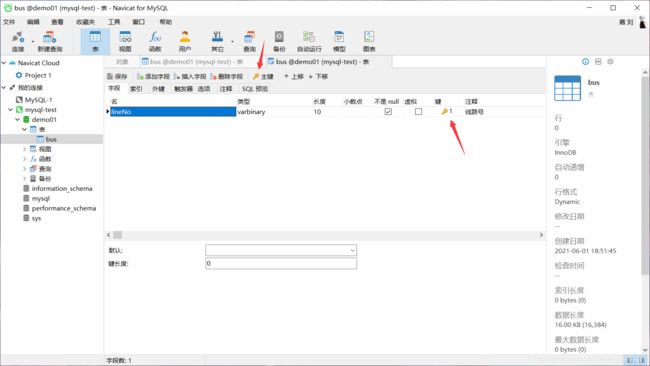This screenshot has height=366, width=650.
Task: Open the 用户 user toolbar icon
Action: (x=185, y=41)
